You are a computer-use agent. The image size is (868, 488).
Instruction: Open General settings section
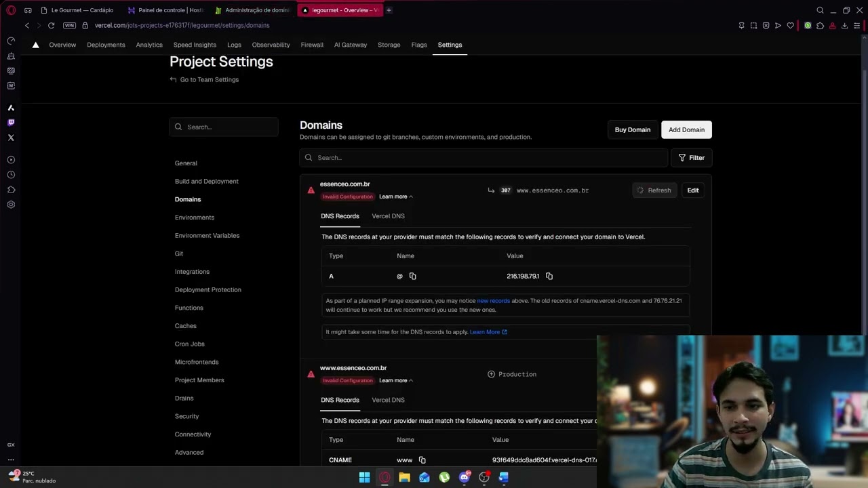tap(186, 163)
